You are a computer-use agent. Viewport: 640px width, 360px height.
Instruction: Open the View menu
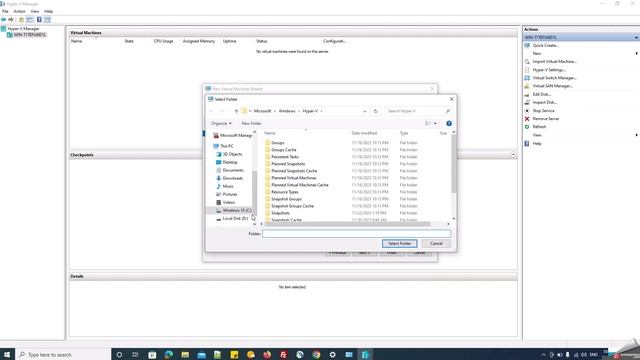[x=35, y=11]
